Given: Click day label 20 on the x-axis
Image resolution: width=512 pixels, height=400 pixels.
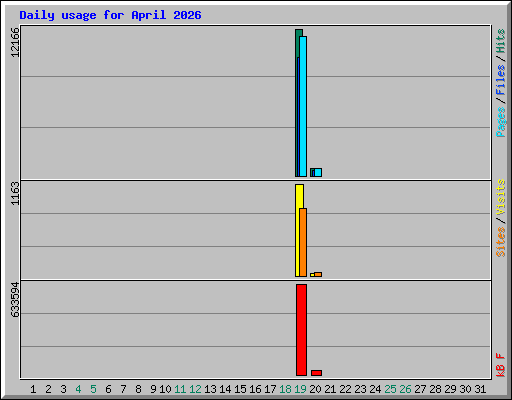Looking at the screenshot, I should tap(315, 389).
